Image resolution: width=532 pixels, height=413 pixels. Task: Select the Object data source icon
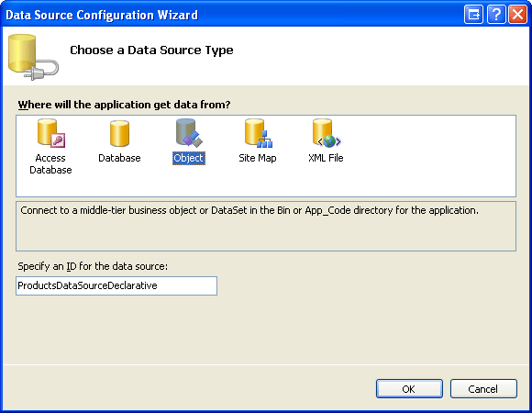(x=189, y=133)
